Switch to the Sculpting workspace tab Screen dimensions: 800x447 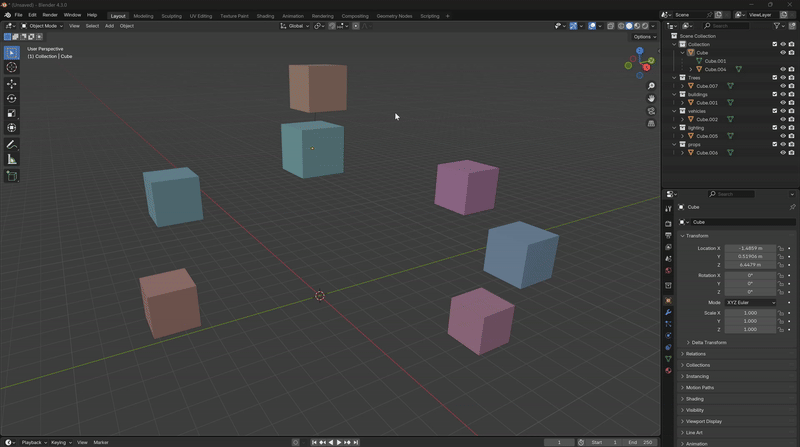point(171,16)
